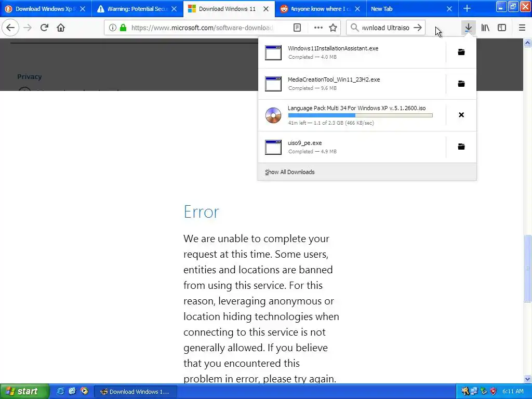532x399 pixels.
Task: Close the Reddit Anyone know tab
Action: [x=357, y=9]
